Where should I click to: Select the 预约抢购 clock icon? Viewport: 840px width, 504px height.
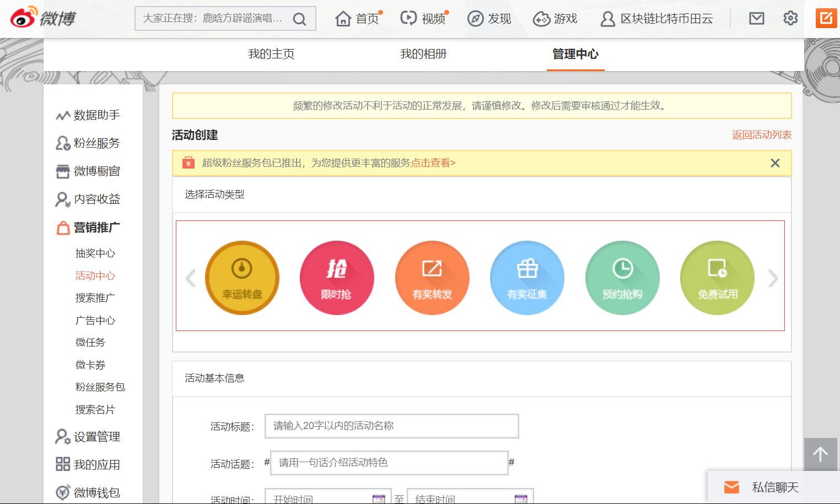click(622, 278)
